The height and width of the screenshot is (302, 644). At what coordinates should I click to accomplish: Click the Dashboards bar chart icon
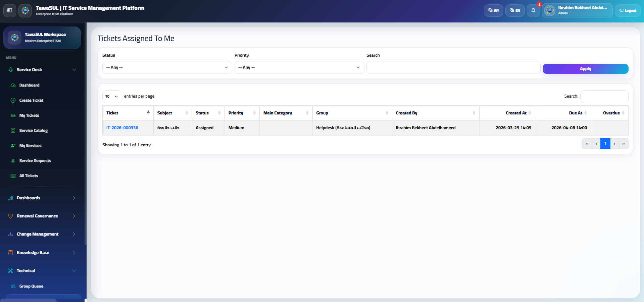[10, 198]
